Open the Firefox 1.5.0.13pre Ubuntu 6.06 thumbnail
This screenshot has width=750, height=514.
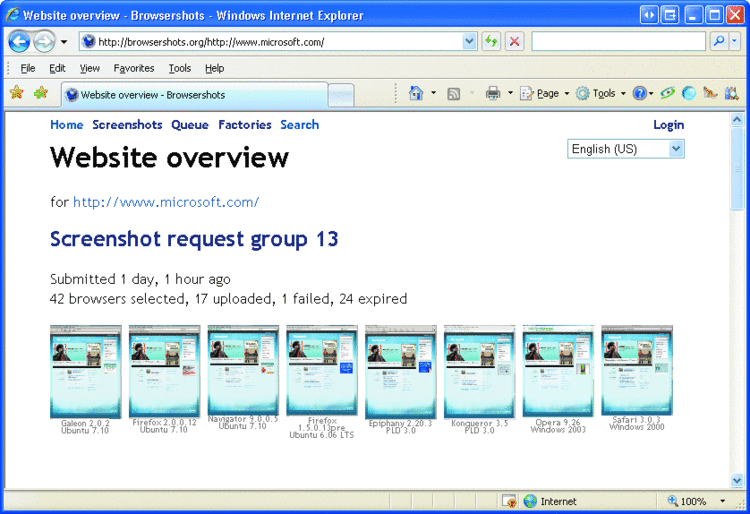pos(322,371)
